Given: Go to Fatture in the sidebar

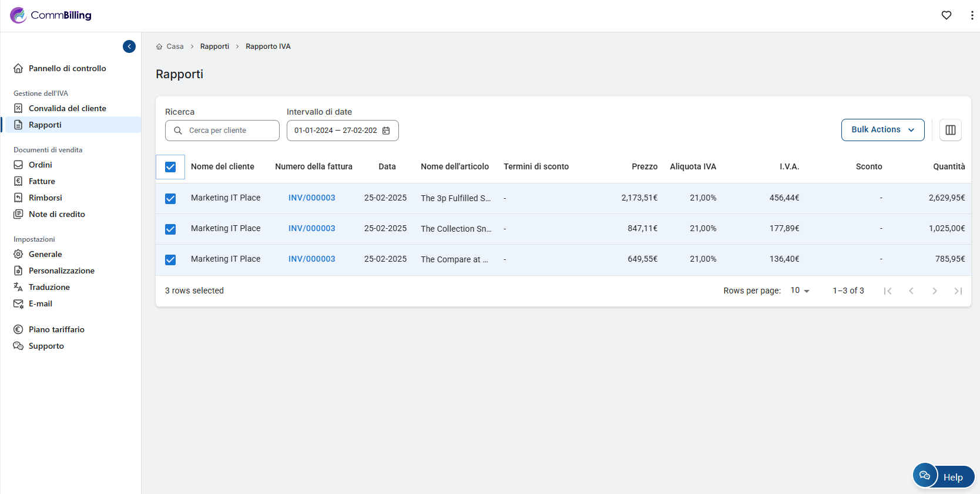Looking at the screenshot, I should tap(42, 181).
